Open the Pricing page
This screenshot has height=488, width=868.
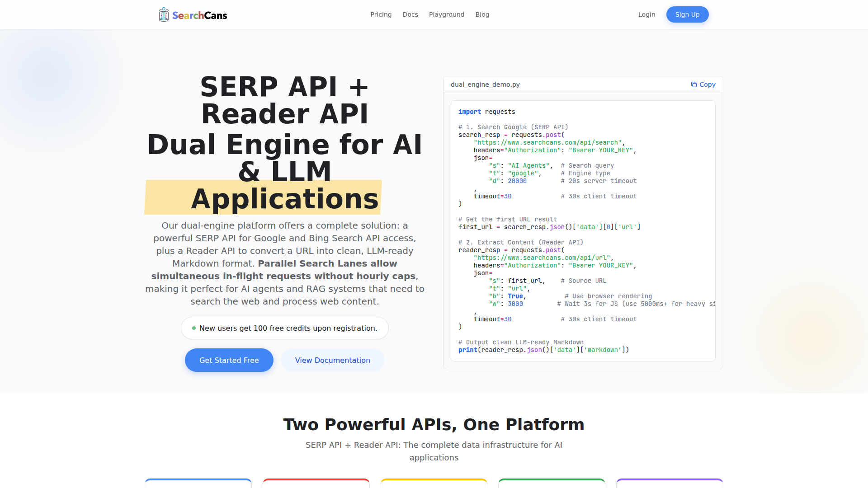click(381, 14)
